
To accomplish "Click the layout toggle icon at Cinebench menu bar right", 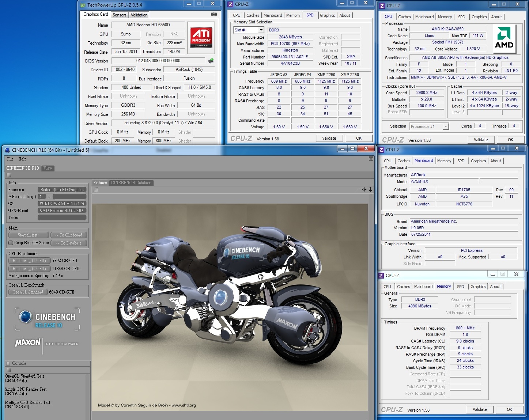I will [x=371, y=159].
